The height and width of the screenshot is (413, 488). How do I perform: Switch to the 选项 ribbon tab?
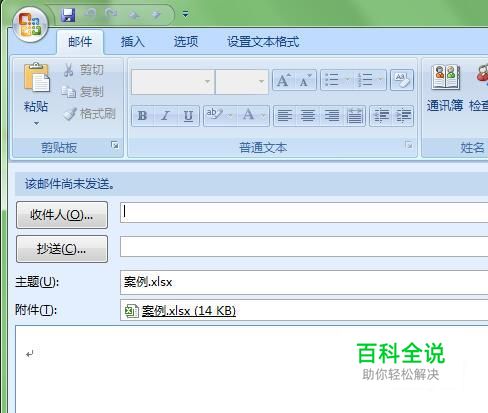pyautogui.click(x=186, y=42)
